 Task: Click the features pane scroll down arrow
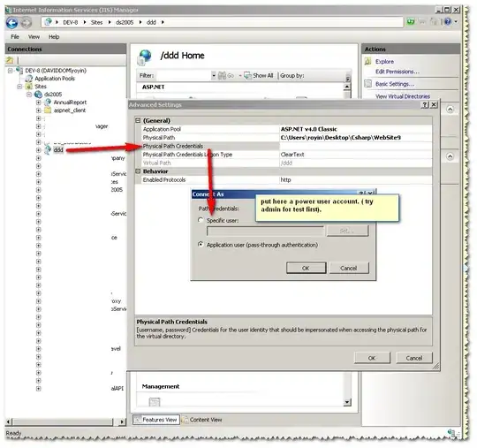(347, 402)
